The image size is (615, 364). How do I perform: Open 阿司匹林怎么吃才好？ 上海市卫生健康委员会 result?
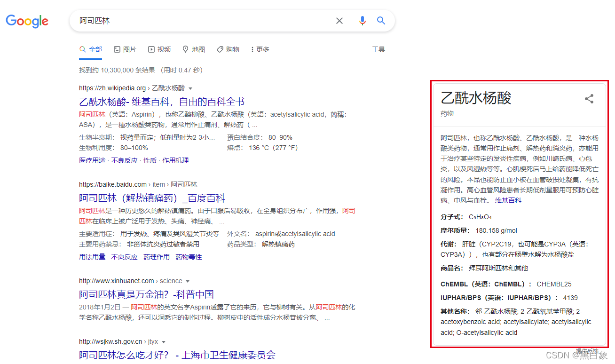(x=177, y=355)
